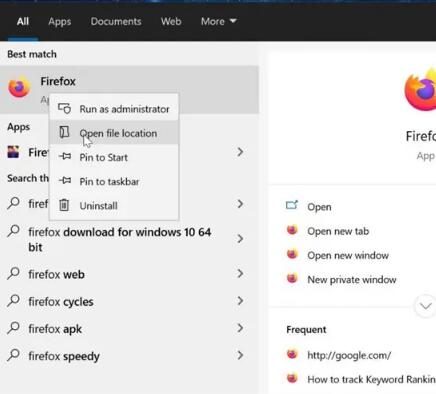This screenshot has width=436, height=394.
Task: Expand the firefox apk suggestion arrow
Action: click(x=240, y=328)
